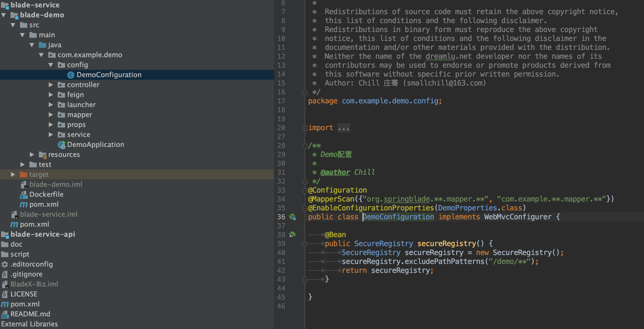The height and width of the screenshot is (329, 644).
Task: Click the @Bean annotation
Action: point(335,235)
